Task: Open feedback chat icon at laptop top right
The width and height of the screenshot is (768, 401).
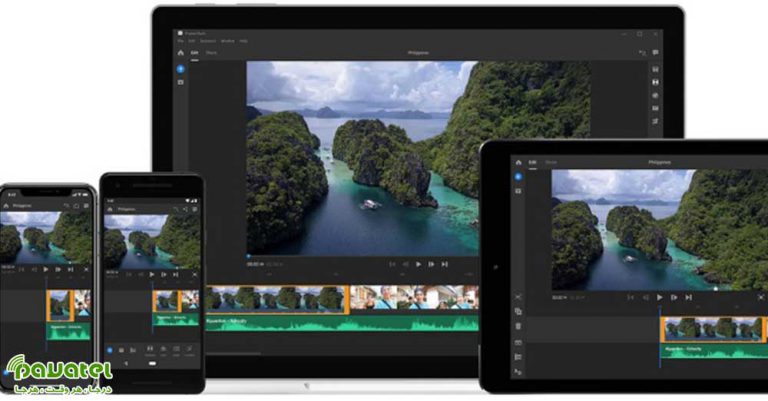Action: tap(655, 52)
